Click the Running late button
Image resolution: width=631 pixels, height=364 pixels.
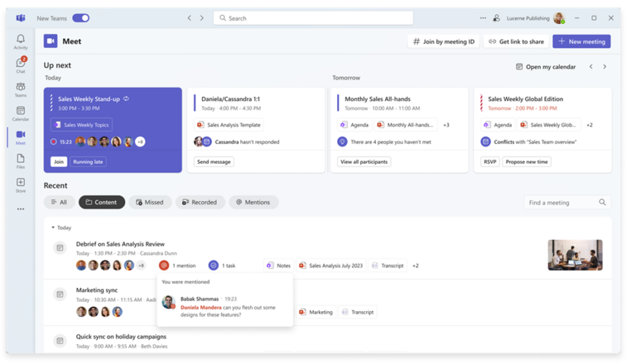pyautogui.click(x=88, y=162)
